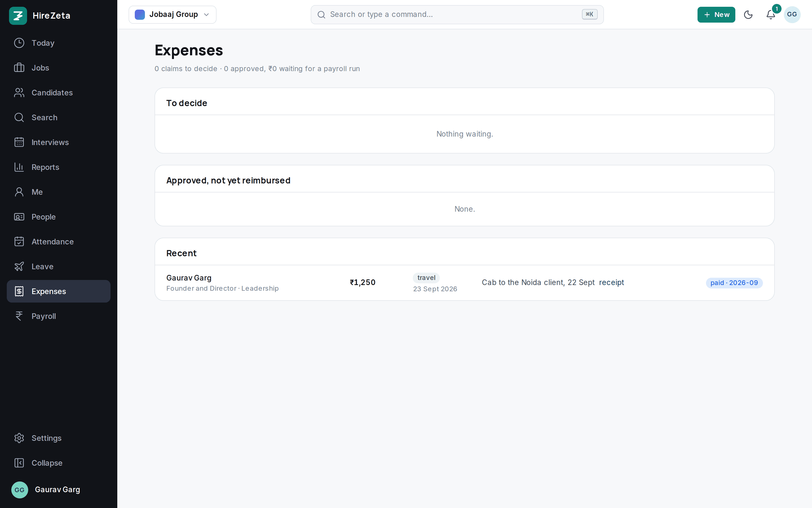This screenshot has width=812, height=508.
Task: Click Cab to the Noida client description
Action: (538, 283)
